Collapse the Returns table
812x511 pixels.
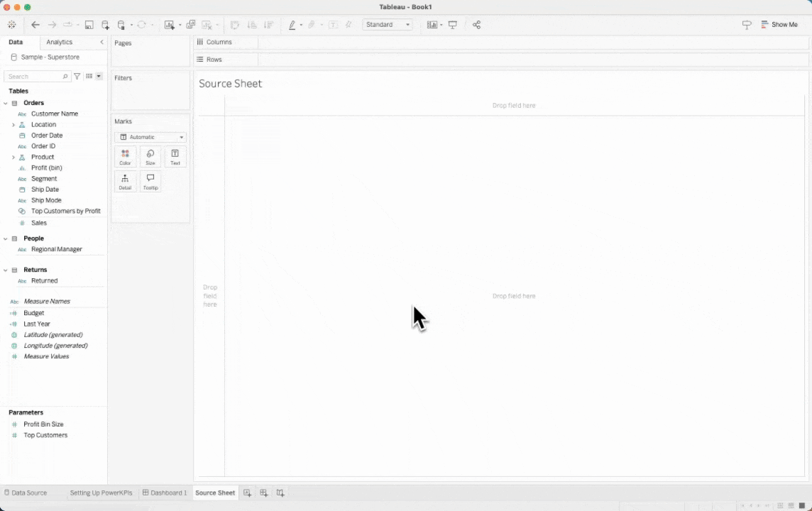coord(6,270)
